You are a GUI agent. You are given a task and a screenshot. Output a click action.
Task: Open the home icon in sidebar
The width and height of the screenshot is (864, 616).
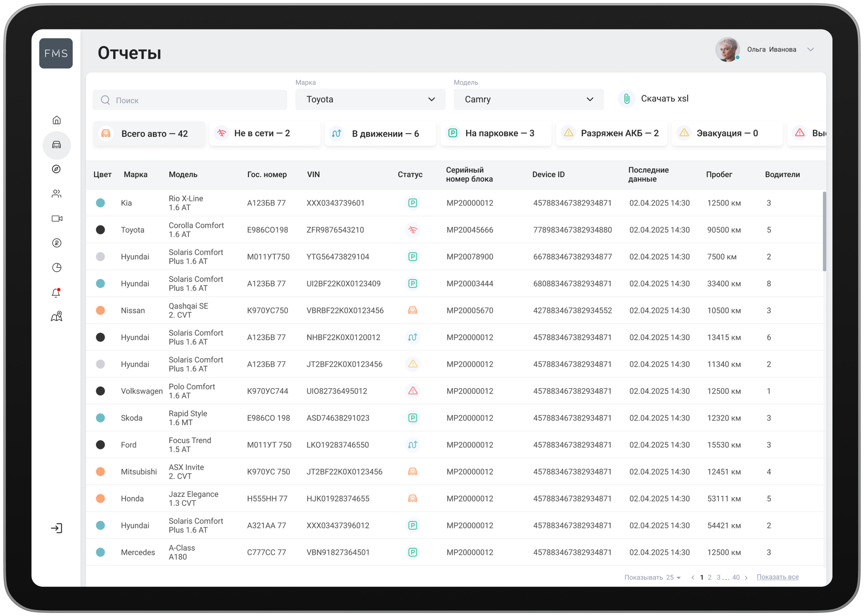point(57,120)
